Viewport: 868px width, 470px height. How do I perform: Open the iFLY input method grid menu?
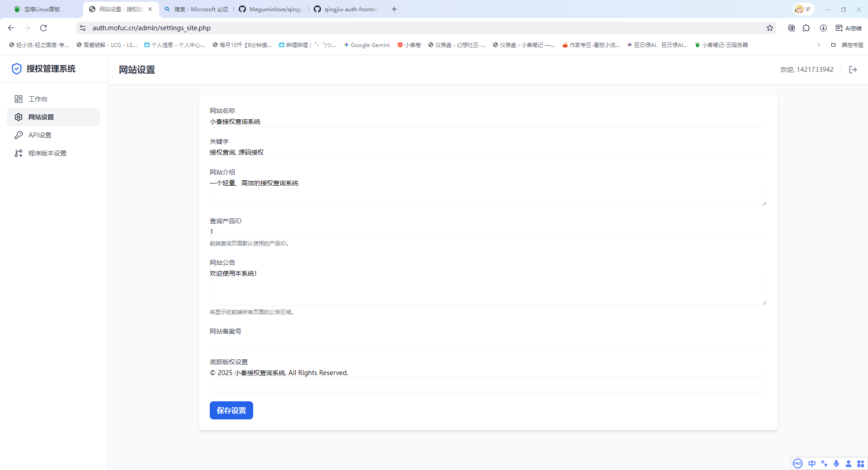860,463
